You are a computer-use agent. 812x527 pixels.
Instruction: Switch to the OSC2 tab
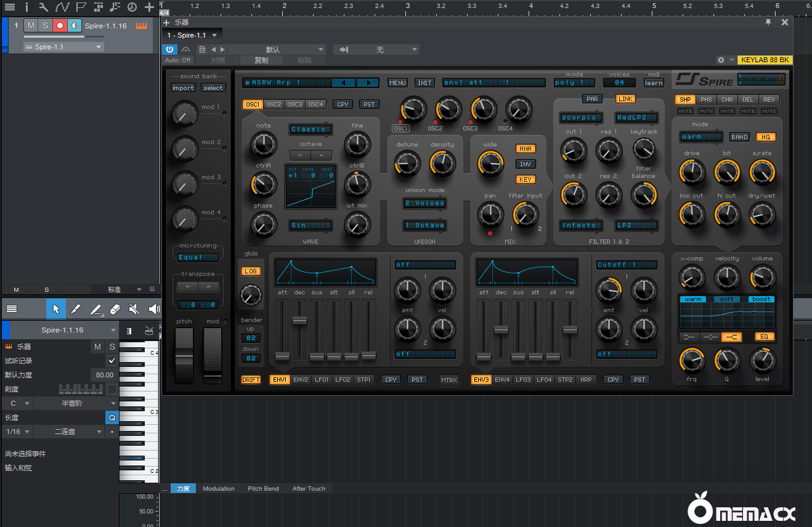[274, 105]
